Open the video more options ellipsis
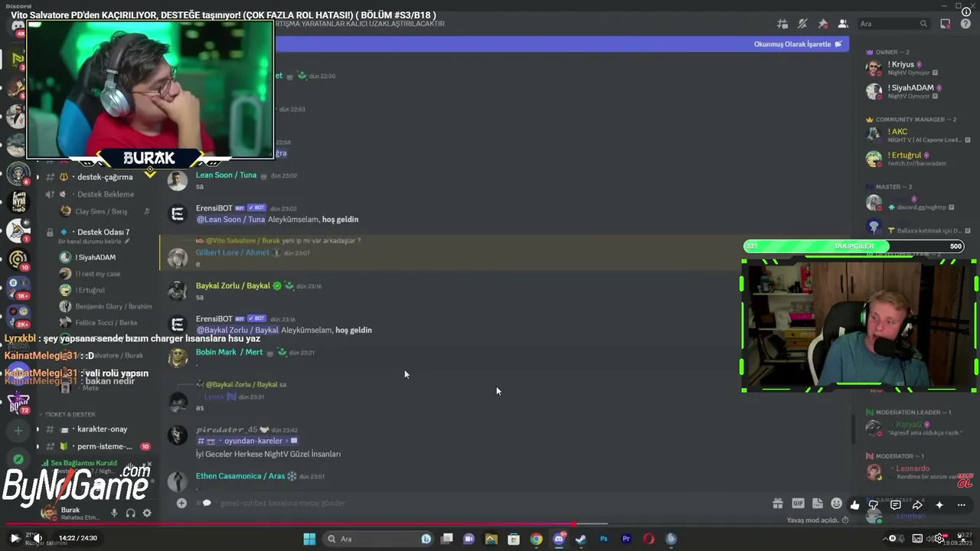 point(962,505)
